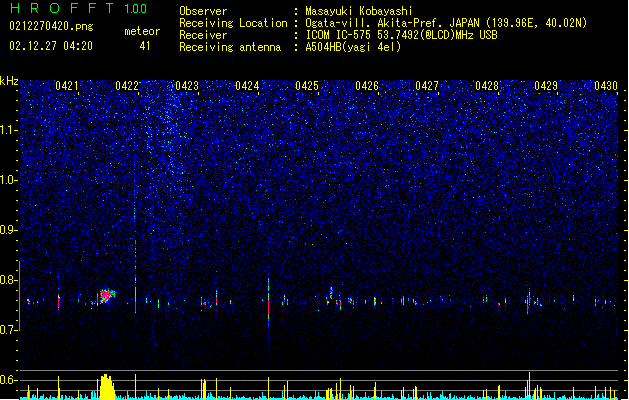Click the kHz axis unit label

[9, 81]
